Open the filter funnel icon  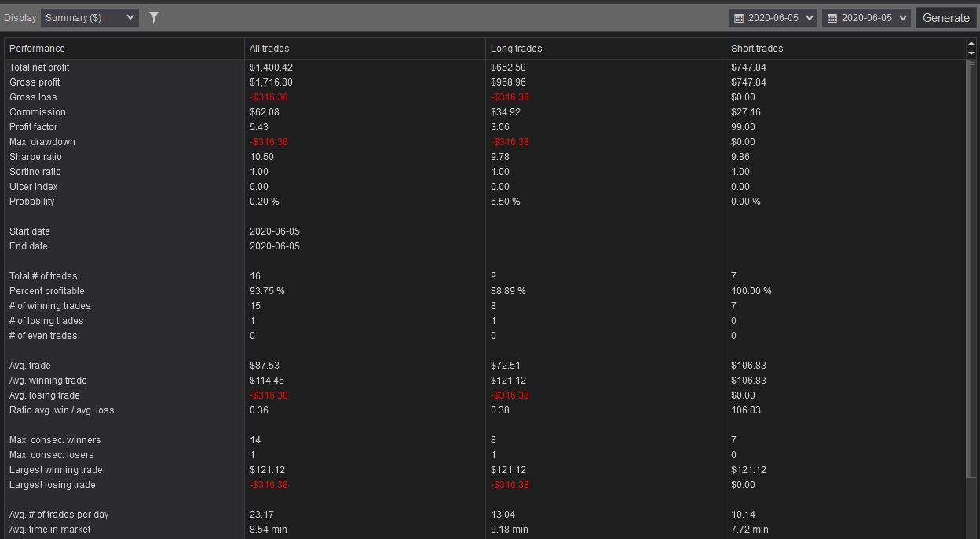click(154, 17)
